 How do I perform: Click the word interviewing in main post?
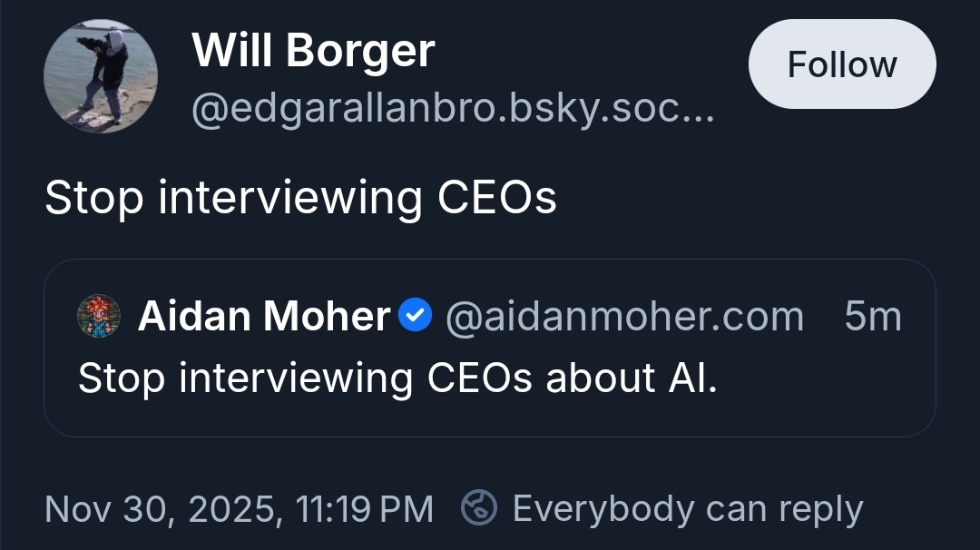click(289, 197)
